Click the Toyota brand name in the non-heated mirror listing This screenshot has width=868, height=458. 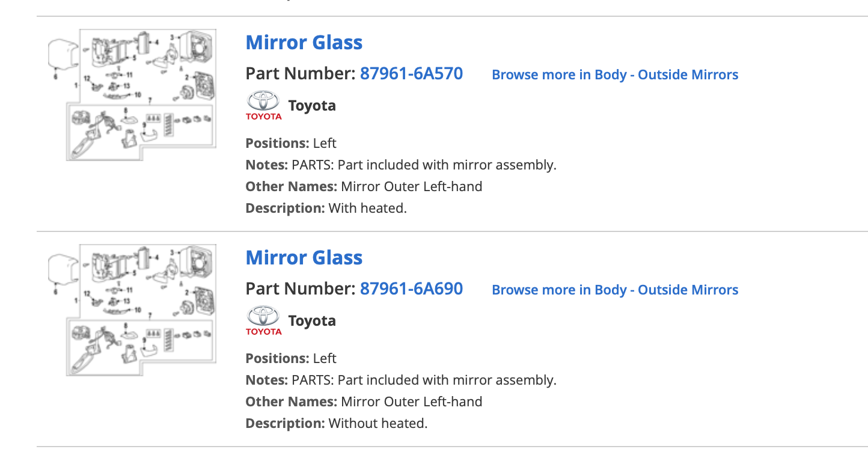coord(312,320)
